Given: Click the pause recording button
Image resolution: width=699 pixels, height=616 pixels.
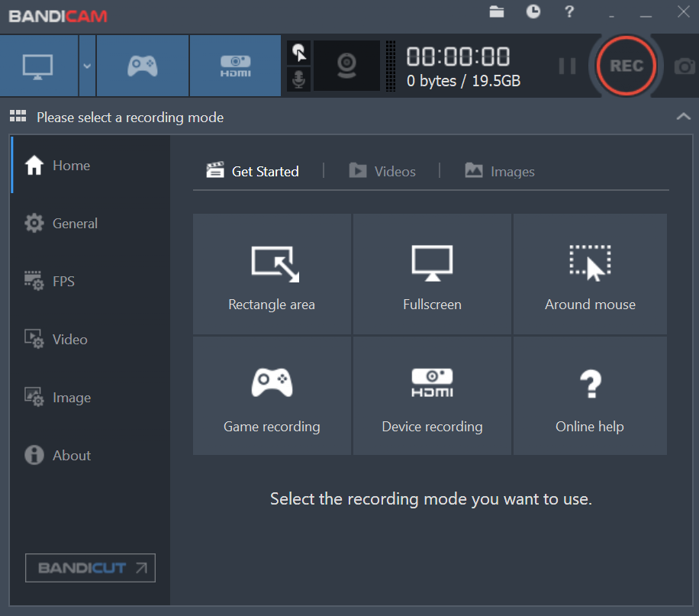Looking at the screenshot, I should (567, 66).
